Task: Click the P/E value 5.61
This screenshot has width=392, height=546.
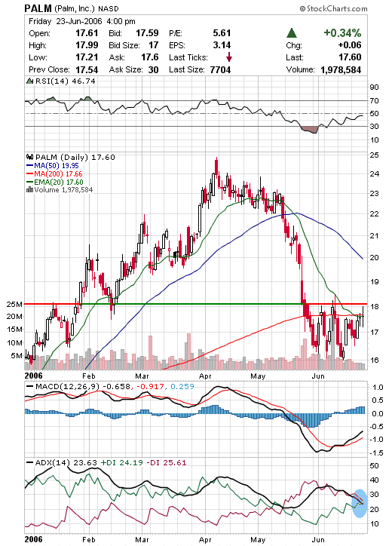Action: [x=222, y=33]
